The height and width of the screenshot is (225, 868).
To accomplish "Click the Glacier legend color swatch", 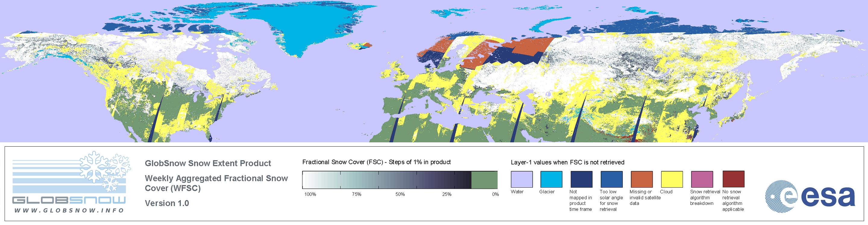I will (551, 179).
